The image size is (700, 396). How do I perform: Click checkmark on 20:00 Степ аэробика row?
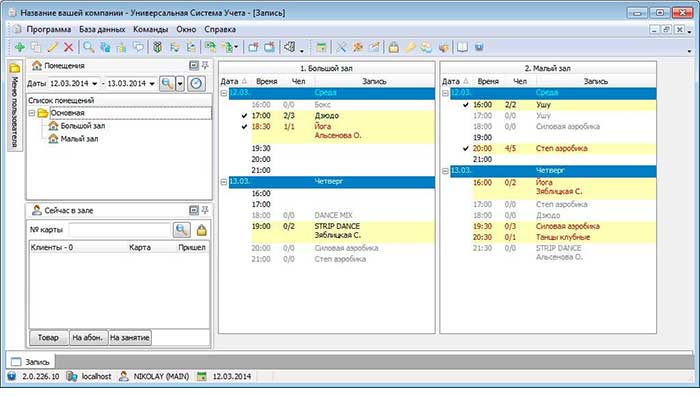pyautogui.click(x=466, y=148)
